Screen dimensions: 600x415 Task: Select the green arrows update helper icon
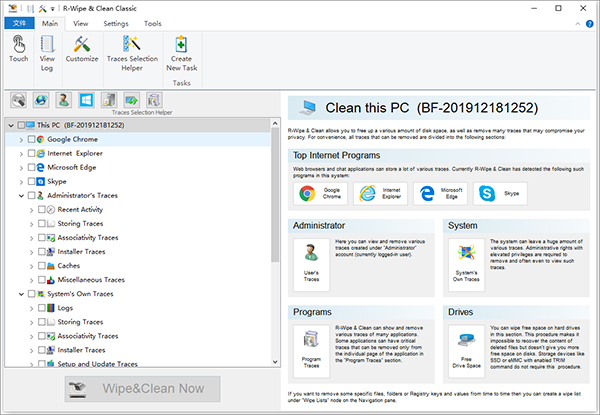132,100
